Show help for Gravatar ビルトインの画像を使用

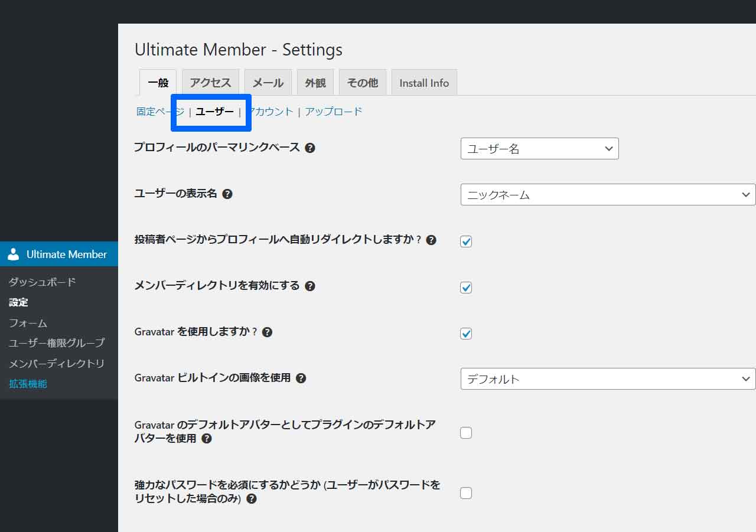pos(301,378)
